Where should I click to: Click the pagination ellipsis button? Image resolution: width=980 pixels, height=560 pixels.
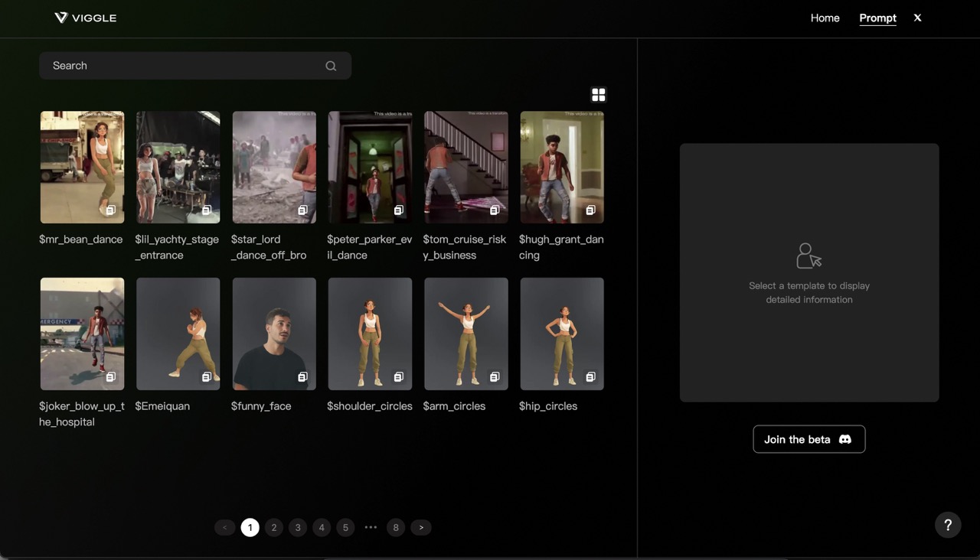(x=371, y=527)
